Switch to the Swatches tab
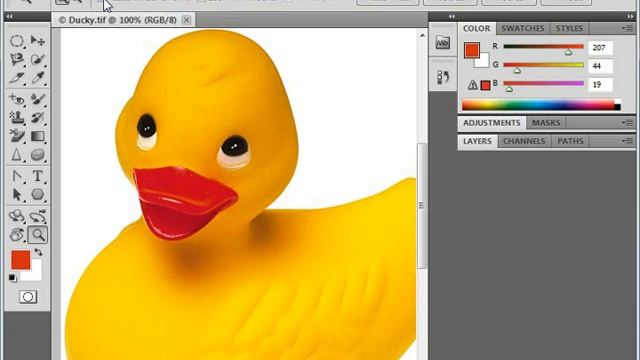The width and height of the screenshot is (640, 360). (522, 29)
